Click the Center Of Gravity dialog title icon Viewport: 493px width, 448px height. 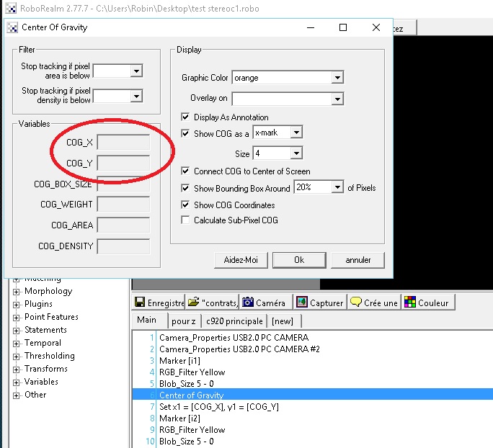pyautogui.click(x=12, y=27)
